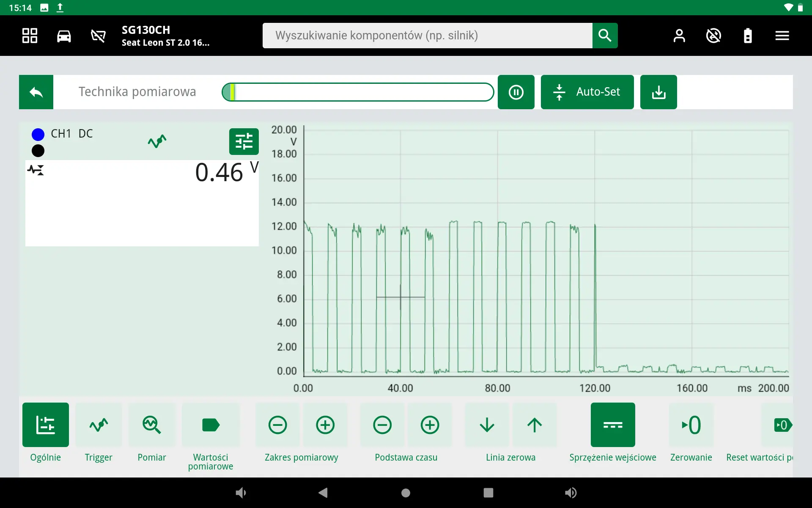The width and height of the screenshot is (812, 508).
Task: Open the vehicle selection car icon
Action: (64, 36)
